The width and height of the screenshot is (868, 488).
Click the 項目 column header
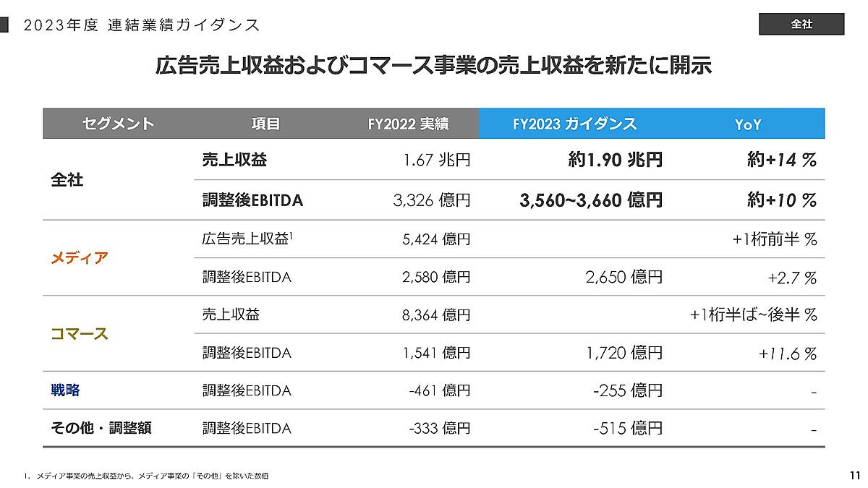[265, 124]
